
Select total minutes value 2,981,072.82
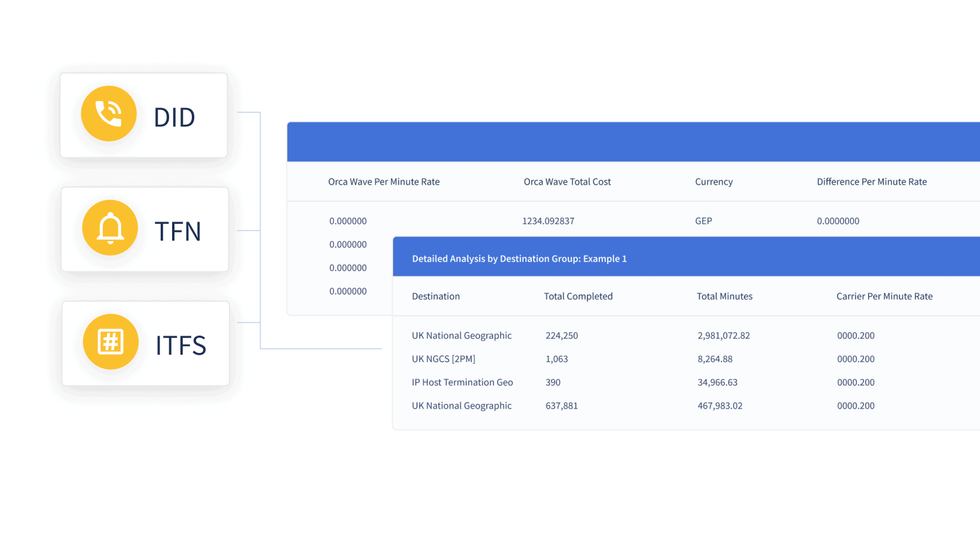[724, 336]
